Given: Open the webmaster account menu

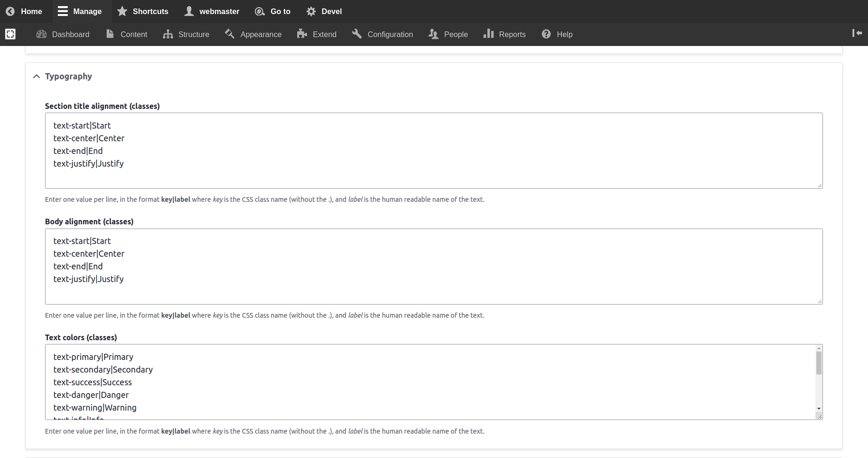Looking at the screenshot, I should (212, 11).
